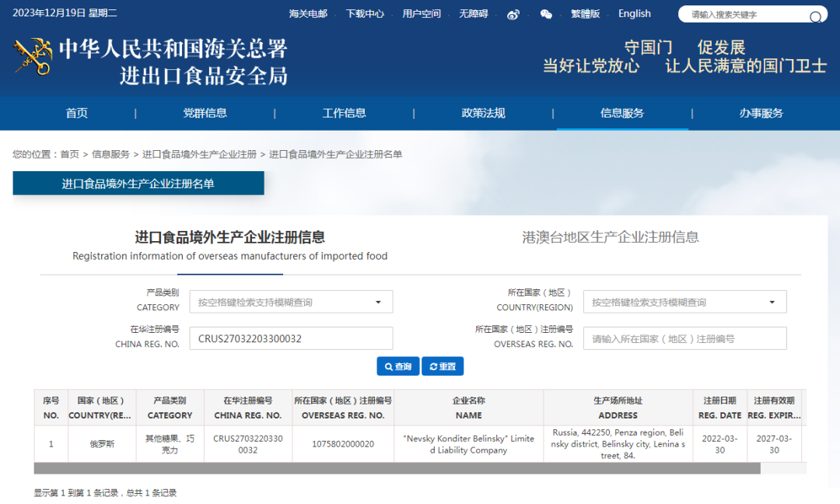The width and height of the screenshot is (840, 504).
Task: Open the 党群信息 navigation menu
Action: (205, 113)
